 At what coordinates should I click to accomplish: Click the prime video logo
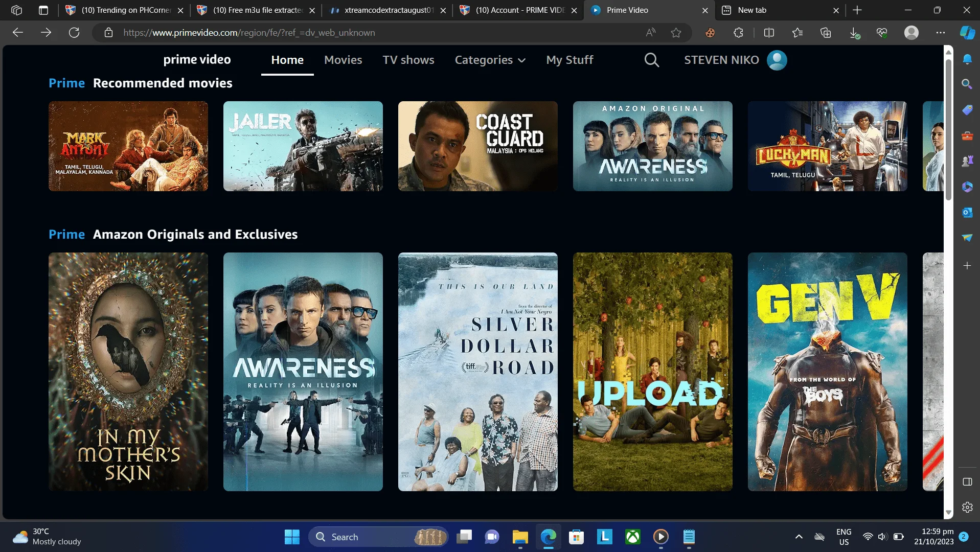coord(197,60)
